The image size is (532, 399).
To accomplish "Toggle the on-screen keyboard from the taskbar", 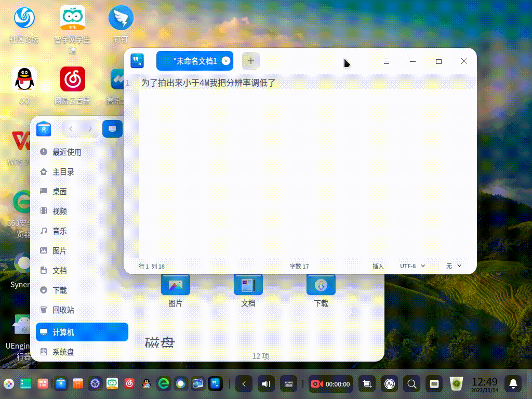I will [288, 384].
